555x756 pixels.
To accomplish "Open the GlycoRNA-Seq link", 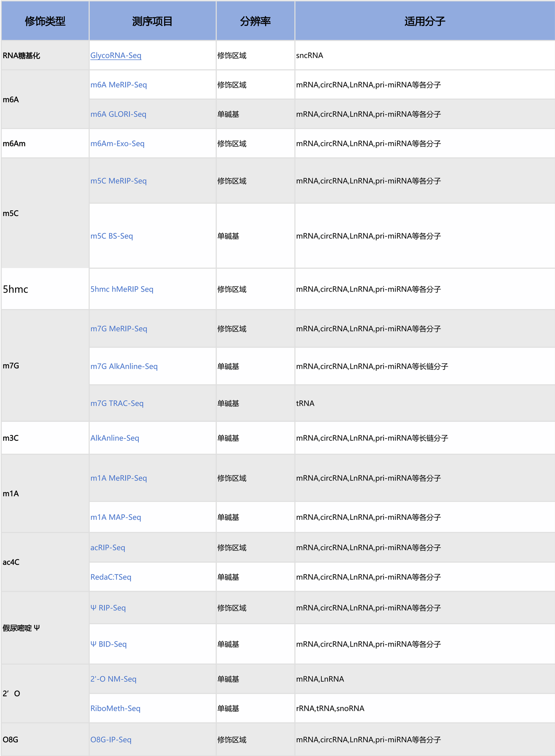I will [116, 55].
